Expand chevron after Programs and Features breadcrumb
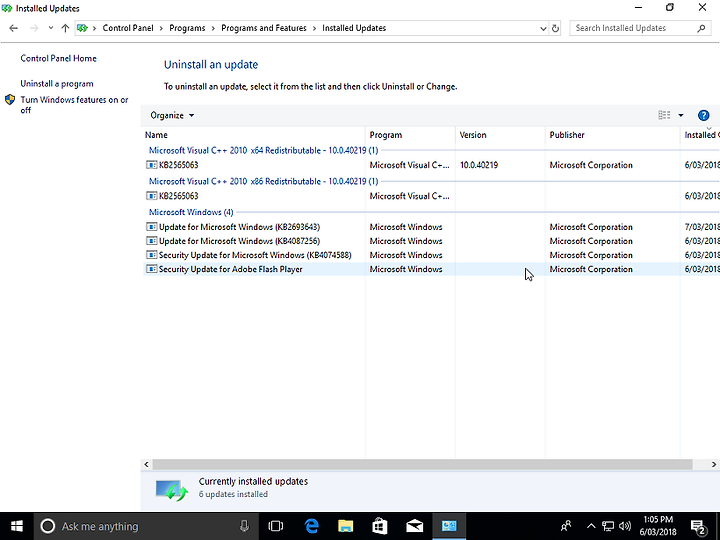The image size is (720, 540). (315, 28)
